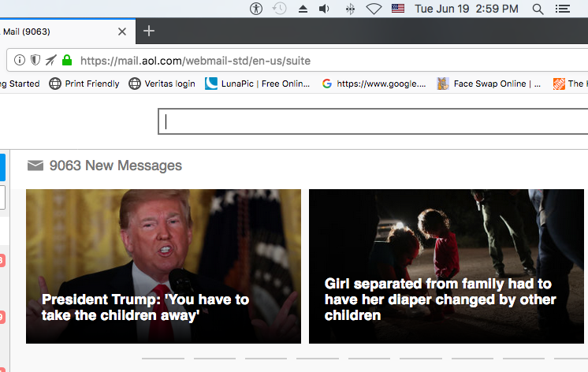Open the Home Depot bookmark
Viewport: 588px width, 372px height.
pyautogui.click(x=570, y=84)
